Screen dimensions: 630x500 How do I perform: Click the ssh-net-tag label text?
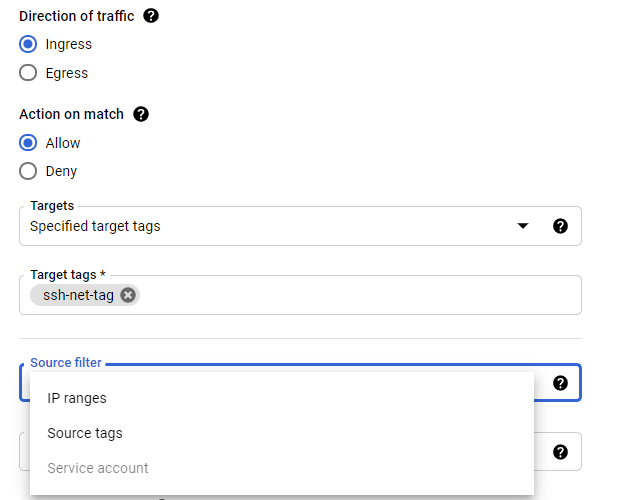78,296
